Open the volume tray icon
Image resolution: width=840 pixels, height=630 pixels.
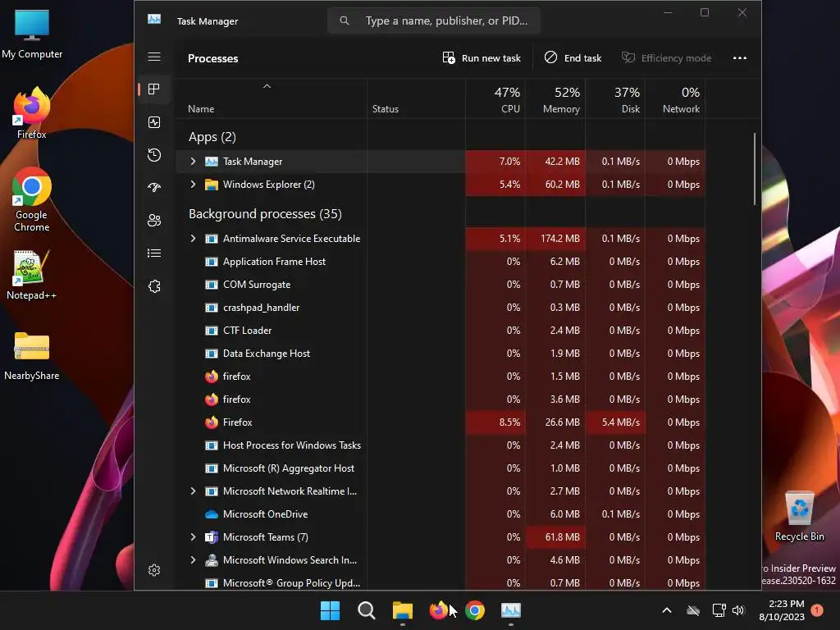click(738, 610)
